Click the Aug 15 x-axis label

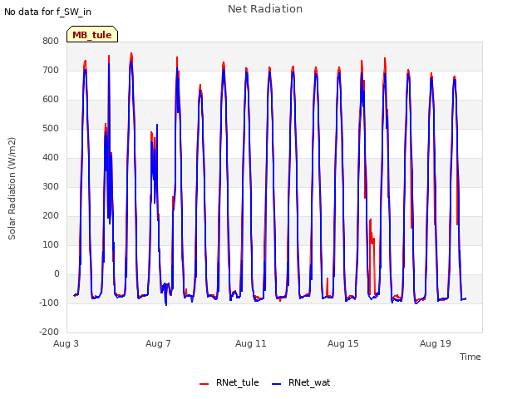tap(343, 343)
